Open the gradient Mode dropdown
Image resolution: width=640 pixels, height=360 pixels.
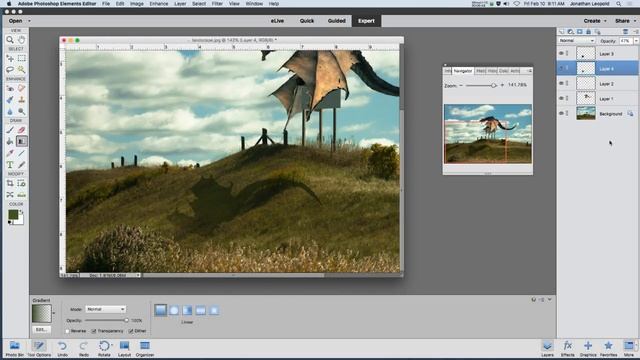click(105, 309)
